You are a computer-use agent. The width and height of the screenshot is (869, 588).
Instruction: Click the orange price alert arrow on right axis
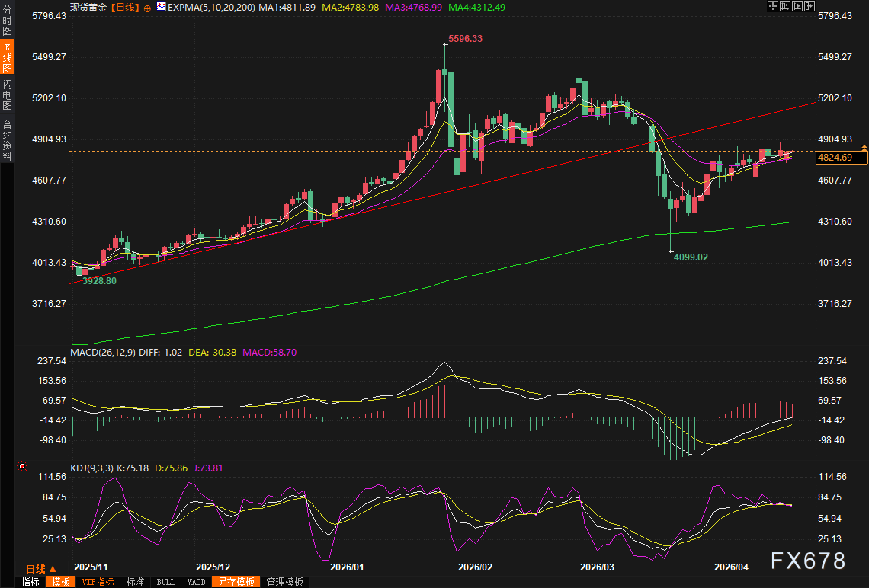click(x=864, y=146)
